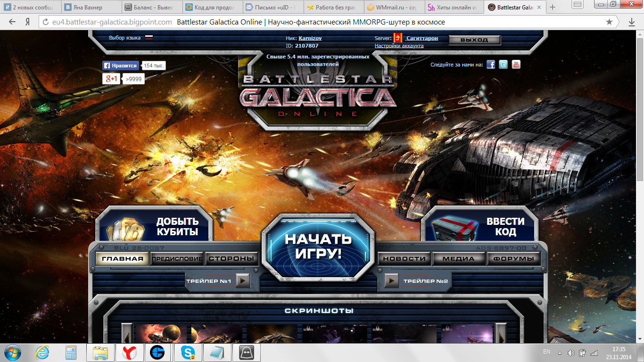644x362 pixels.
Task: Switch to the СТОРОНЫ tab
Action: click(232, 258)
